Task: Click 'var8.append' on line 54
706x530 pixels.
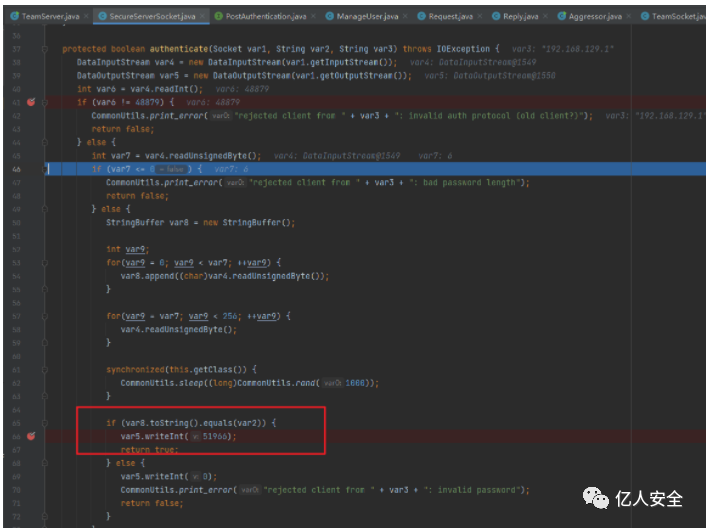Action: point(147,276)
